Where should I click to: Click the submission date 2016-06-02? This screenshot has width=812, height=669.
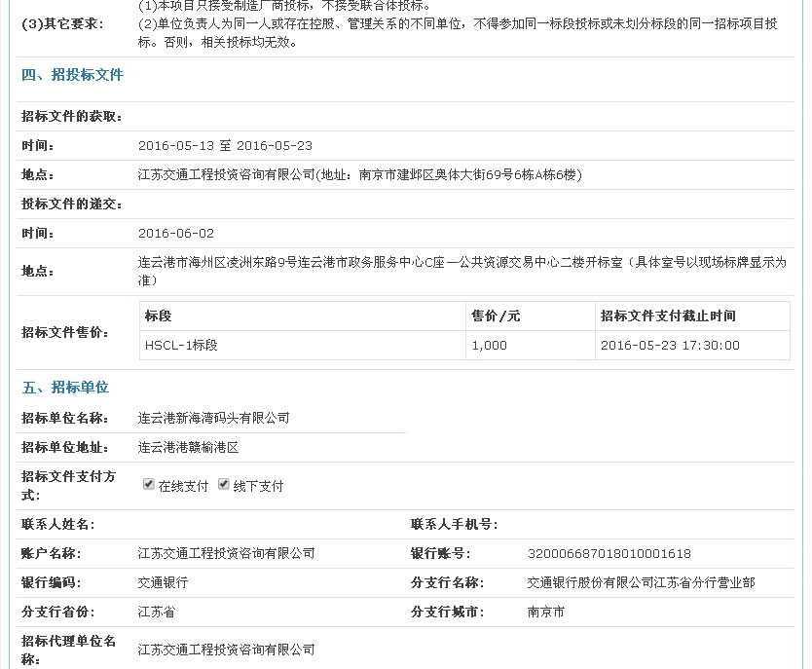[x=176, y=234]
